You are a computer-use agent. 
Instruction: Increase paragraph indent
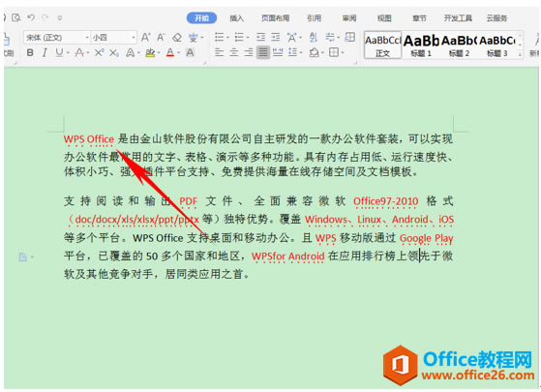[x=275, y=37]
